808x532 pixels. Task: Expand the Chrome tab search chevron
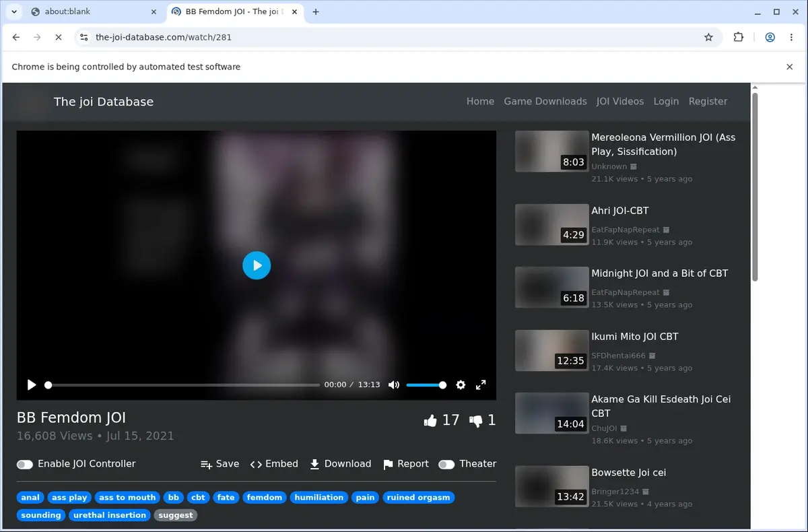14,11
